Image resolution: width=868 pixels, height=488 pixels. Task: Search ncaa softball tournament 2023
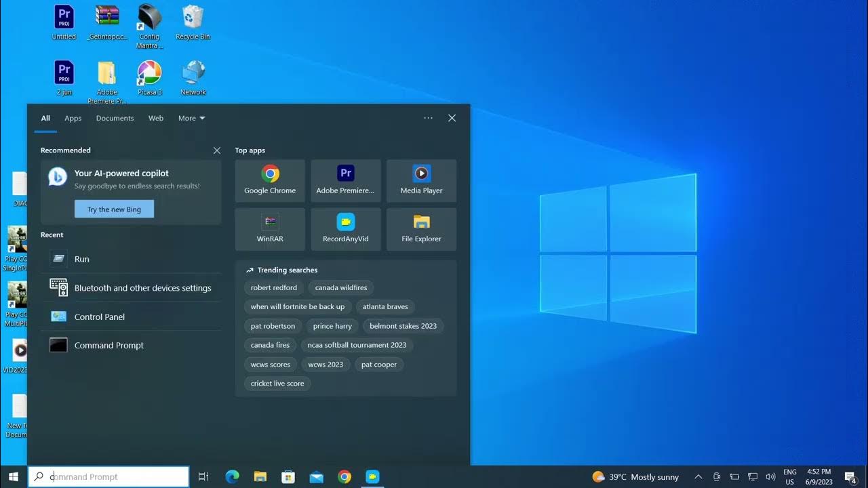[357, 345]
